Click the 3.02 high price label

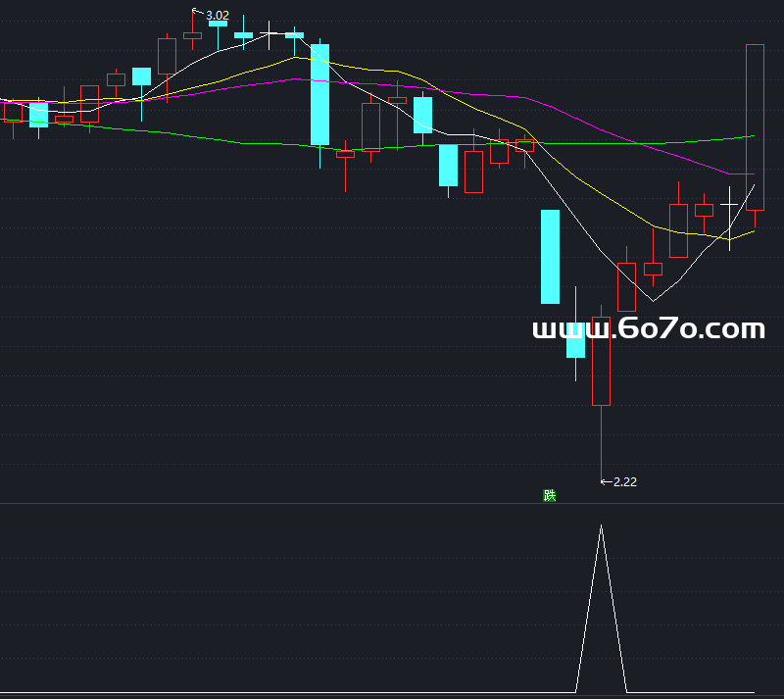tap(218, 15)
